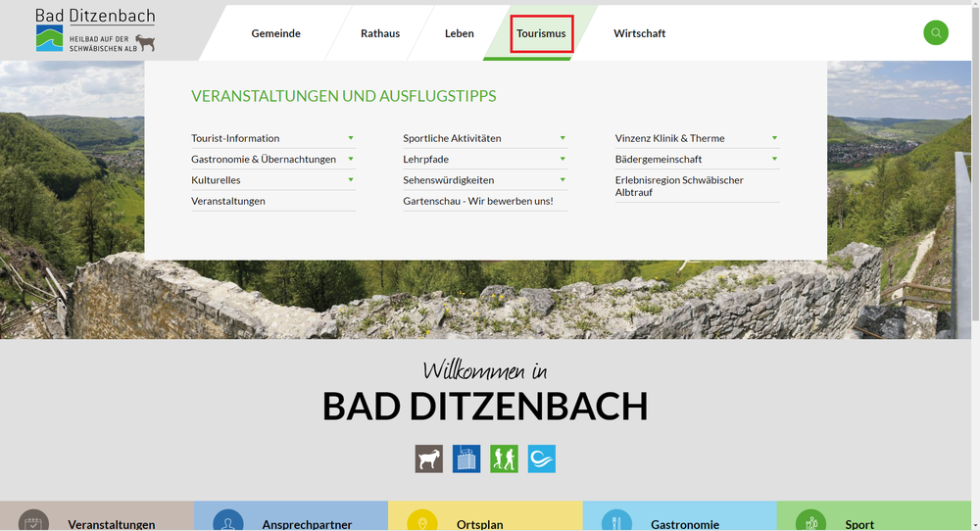Open Gartenschau - Wir bewerben uns!
The height and width of the screenshot is (531, 980).
(x=478, y=201)
